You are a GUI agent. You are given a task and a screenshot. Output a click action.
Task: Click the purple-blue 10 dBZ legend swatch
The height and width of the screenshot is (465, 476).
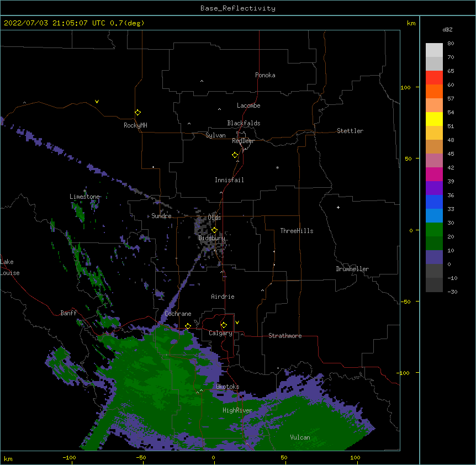pos(434,257)
